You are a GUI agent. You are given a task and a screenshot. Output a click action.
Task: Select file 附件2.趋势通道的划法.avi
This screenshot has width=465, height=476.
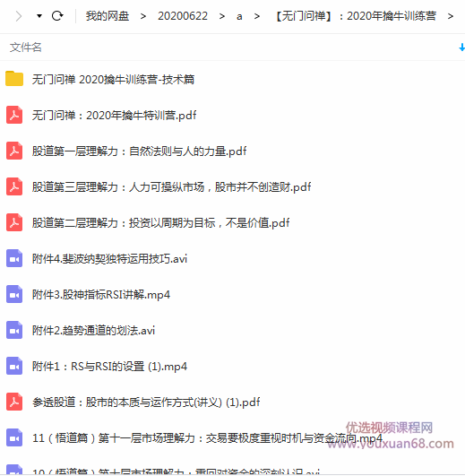tap(93, 330)
